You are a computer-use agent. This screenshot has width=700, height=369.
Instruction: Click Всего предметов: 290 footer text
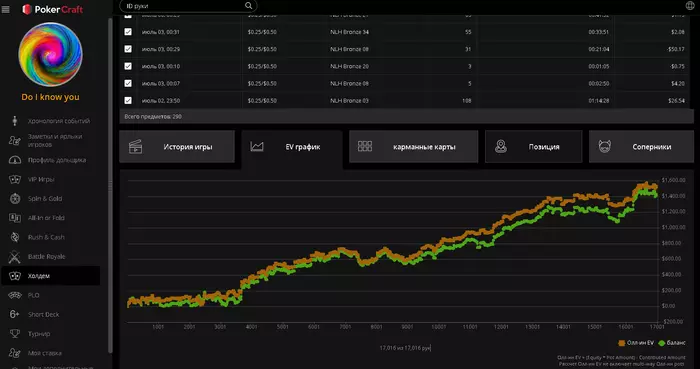coord(153,116)
